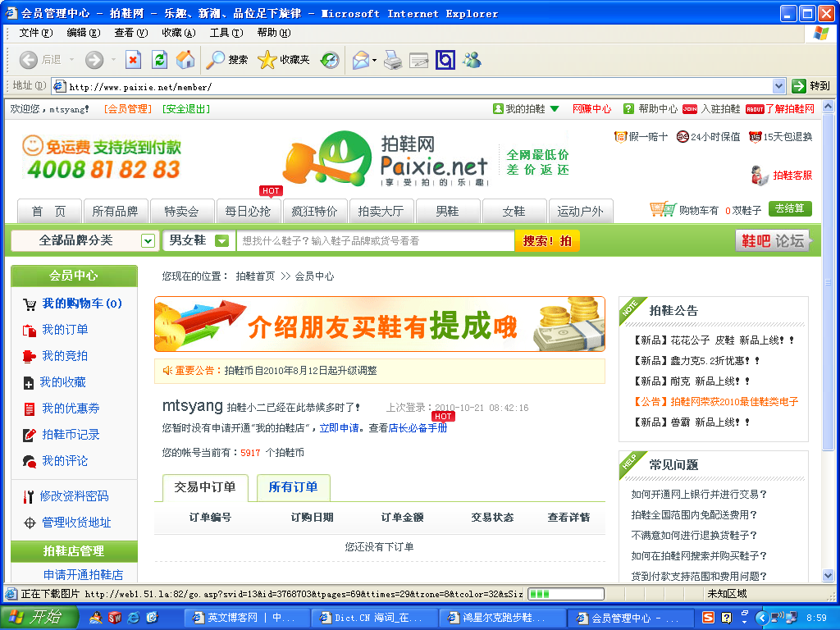Viewport: 840px width, 630px height.
Task: Click the address bar URL field
Action: click(x=413, y=86)
